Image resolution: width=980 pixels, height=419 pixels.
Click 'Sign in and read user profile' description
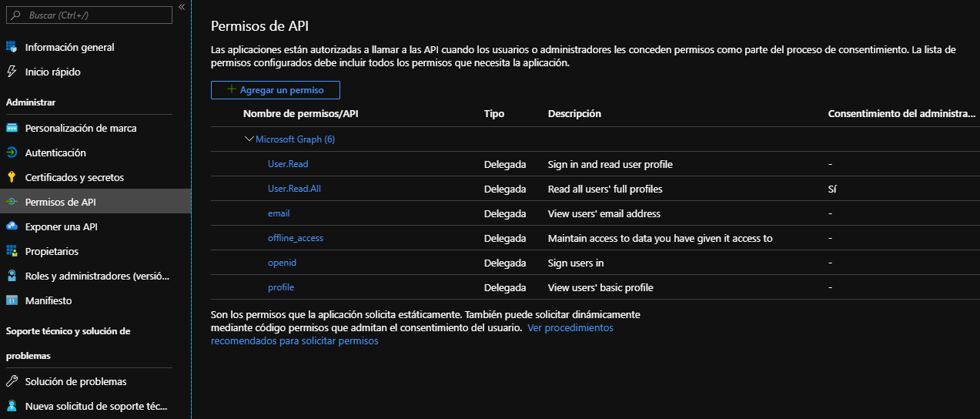[x=610, y=164]
